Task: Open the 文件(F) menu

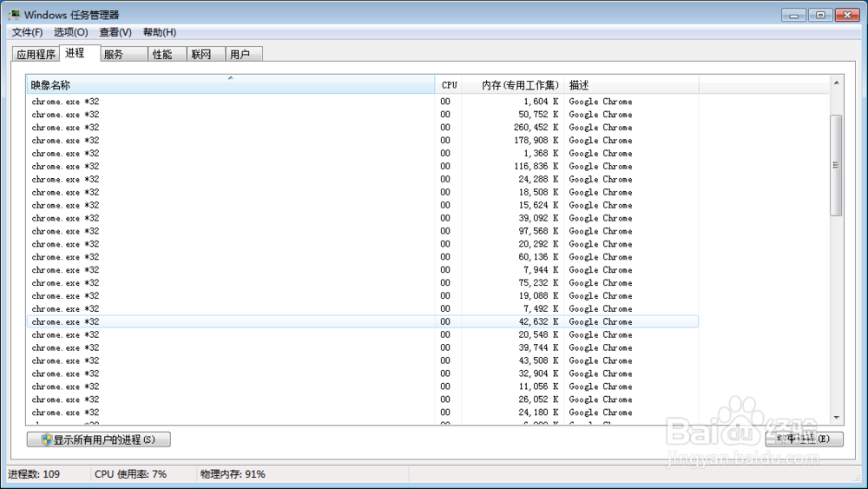Action: (27, 32)
